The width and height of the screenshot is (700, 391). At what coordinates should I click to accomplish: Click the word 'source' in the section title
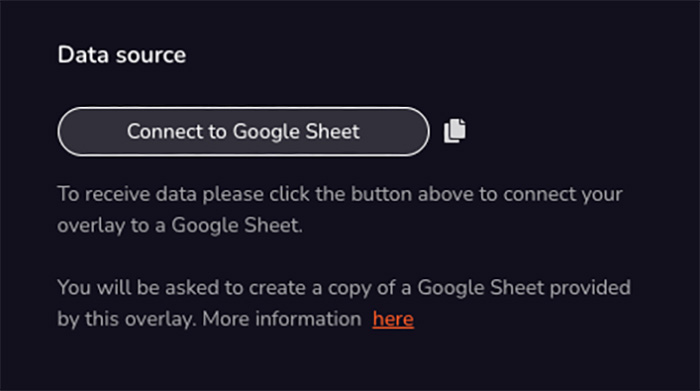click(x=151, y=56)
